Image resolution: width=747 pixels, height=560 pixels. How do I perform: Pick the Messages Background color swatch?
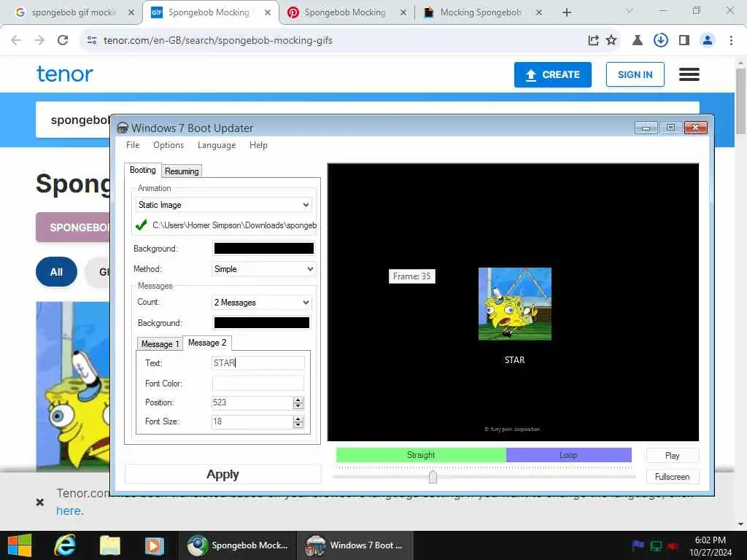coord(262,323)
